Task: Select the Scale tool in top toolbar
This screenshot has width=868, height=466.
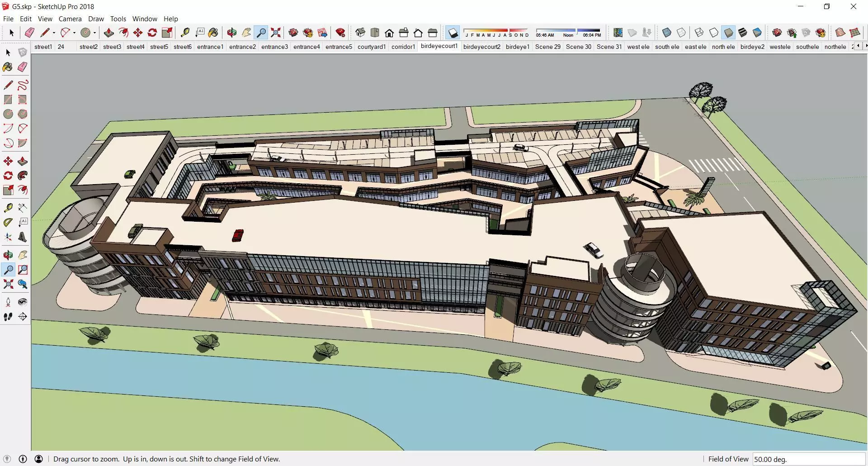Action: click(167, 33)
